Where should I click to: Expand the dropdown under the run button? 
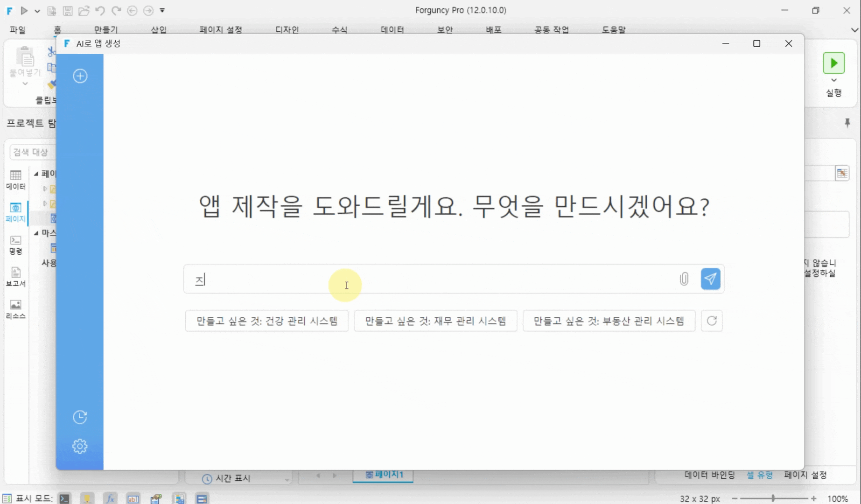pyautogui.click(x=834, y=80)
